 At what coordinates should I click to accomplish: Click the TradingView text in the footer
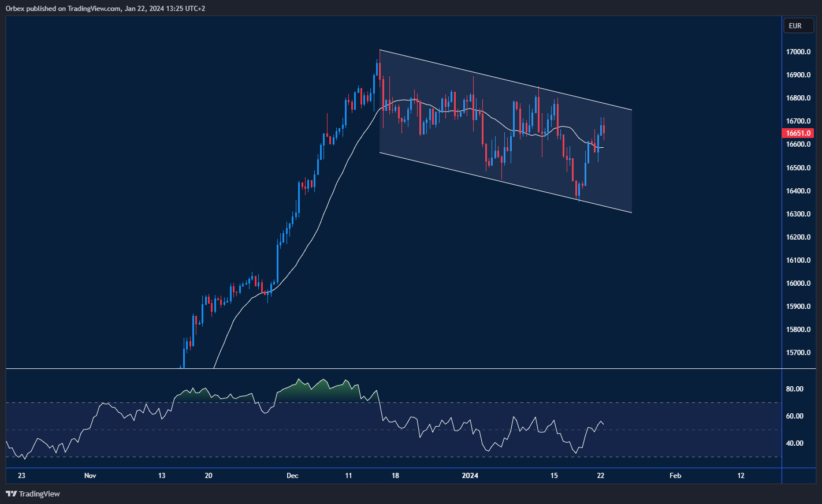39,494
